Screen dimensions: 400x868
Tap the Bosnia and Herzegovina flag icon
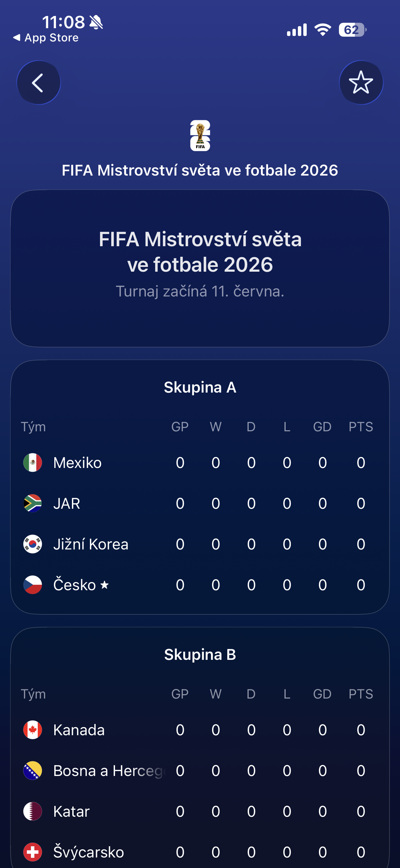click(33, 771)
